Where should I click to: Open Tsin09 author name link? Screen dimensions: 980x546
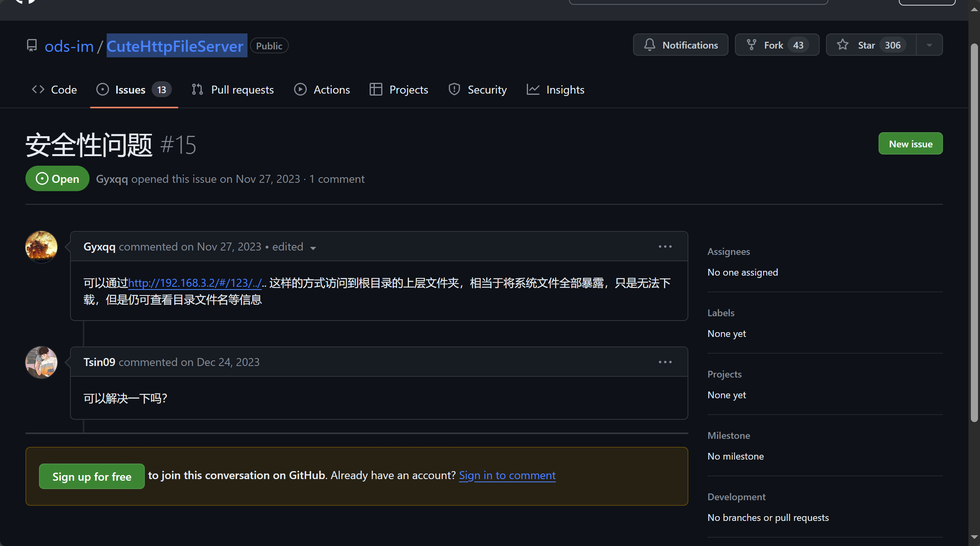tap(99, 362)
